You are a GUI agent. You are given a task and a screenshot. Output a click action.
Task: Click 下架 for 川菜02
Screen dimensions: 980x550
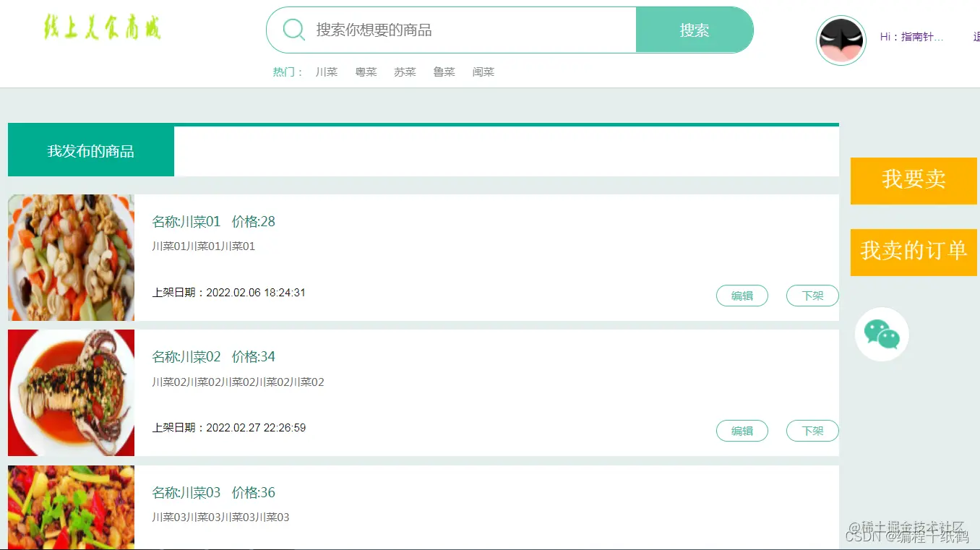[813, 431]
